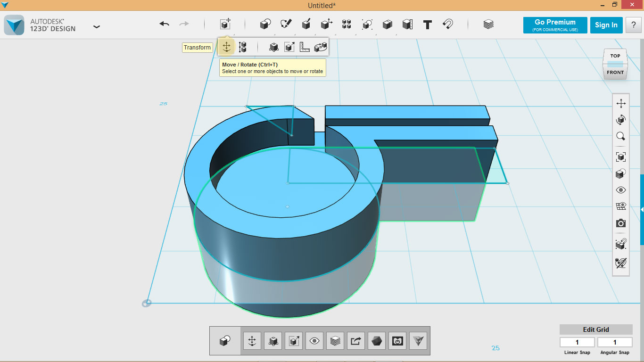Click the Go Premium button
The height and width of the screenshot is (362, 644).
click(x=555, y=25)
